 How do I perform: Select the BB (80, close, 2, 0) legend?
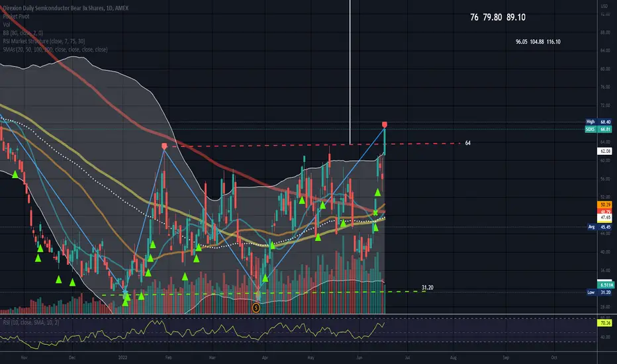click(23, 33)
